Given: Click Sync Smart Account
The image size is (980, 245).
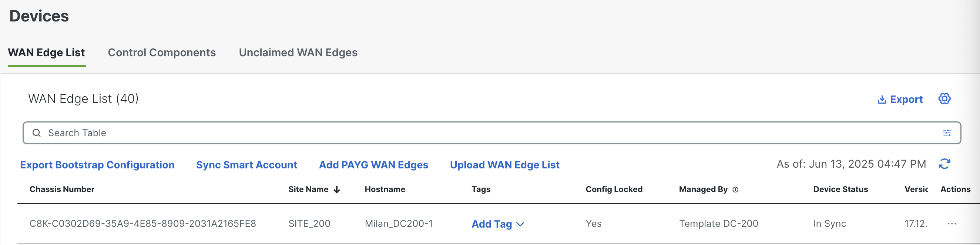Looking at the screenshot, I should pyautogui.click(x=246, y=165).
